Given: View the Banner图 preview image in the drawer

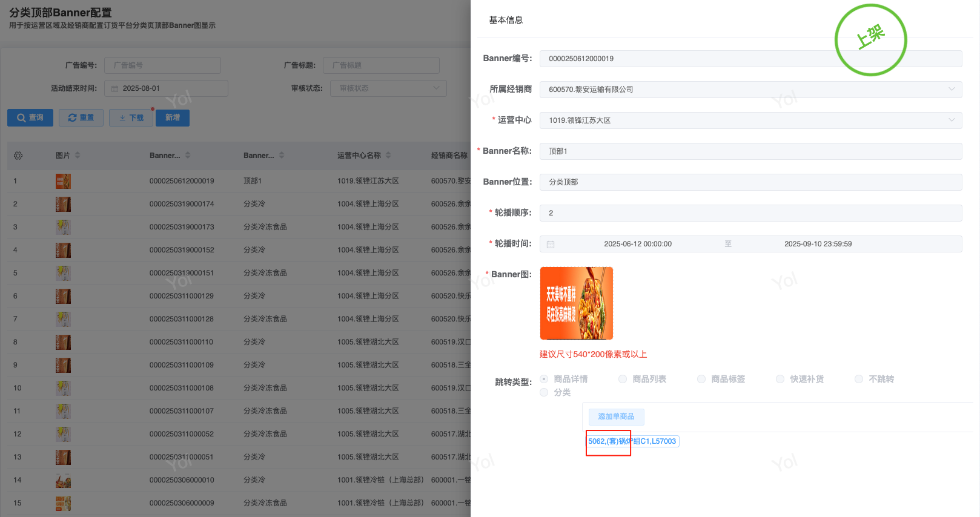Looking at the screenshot, I should (577, 303).
